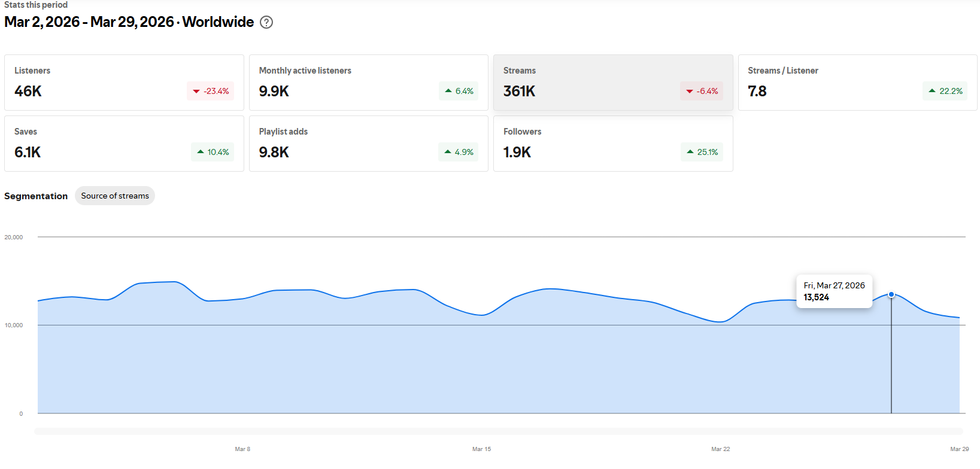Click the Monthly active listeners 6.4% badge

[459, 91]
